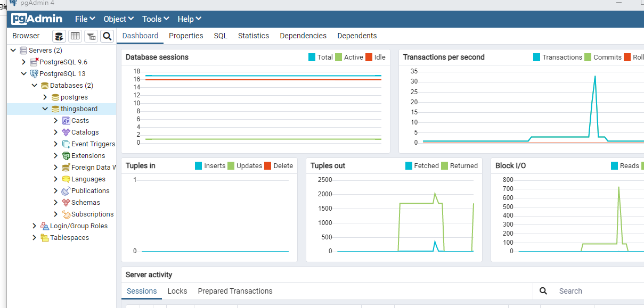
Task: Switch to the Properties tab
Action: [186, 36]
